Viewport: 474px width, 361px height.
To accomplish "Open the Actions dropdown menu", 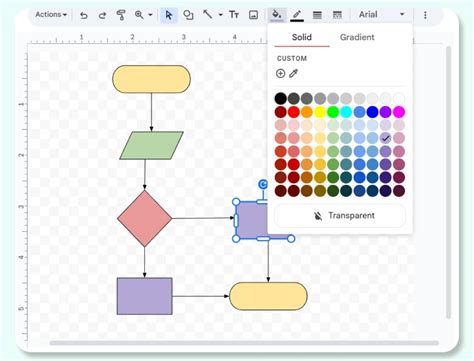I will pos(51,15).
